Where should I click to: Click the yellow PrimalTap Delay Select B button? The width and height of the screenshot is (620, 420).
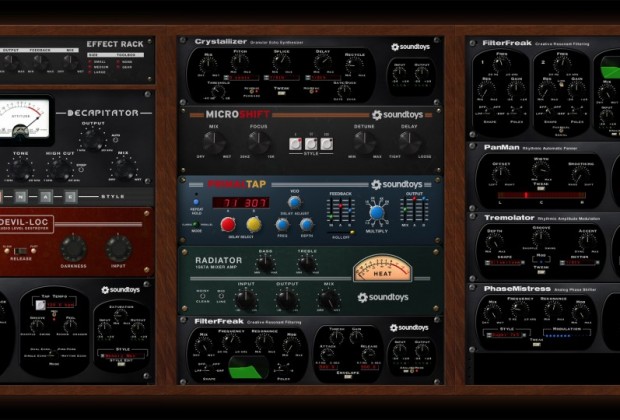click(x=254, y=224)
